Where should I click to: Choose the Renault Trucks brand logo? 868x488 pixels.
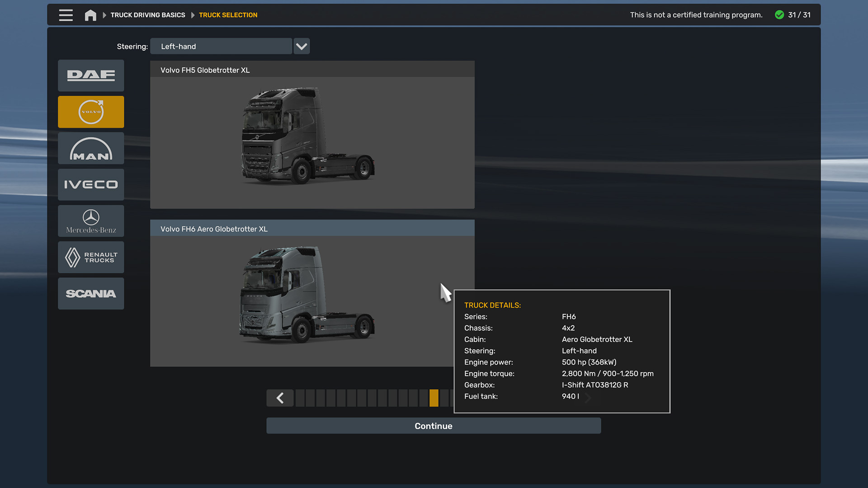(x=91, y=257)
